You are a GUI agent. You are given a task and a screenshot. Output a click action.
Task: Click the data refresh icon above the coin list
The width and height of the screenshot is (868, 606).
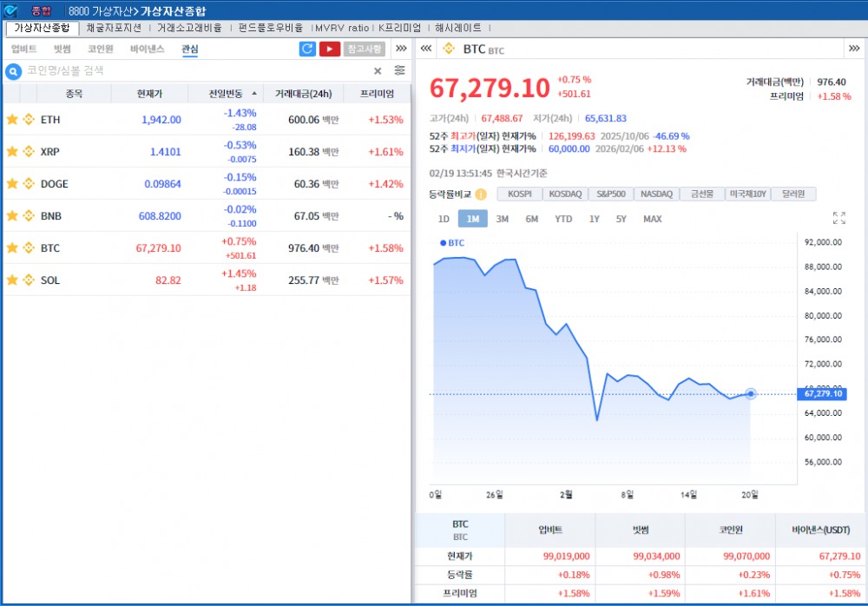tap(307, 49)
